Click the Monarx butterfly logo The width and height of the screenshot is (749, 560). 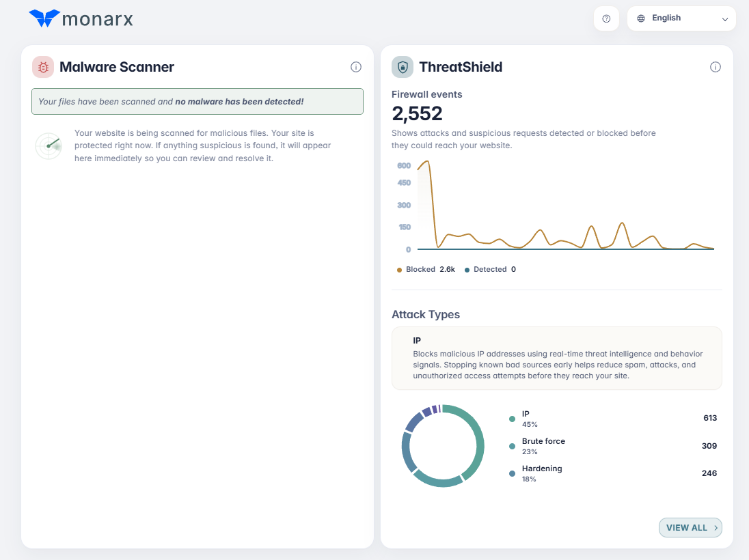pyautogui.click(x=44, y=18)
